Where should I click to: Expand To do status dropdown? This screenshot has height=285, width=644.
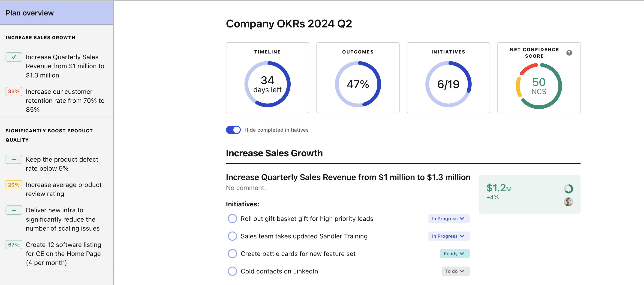tap(455, 271)
